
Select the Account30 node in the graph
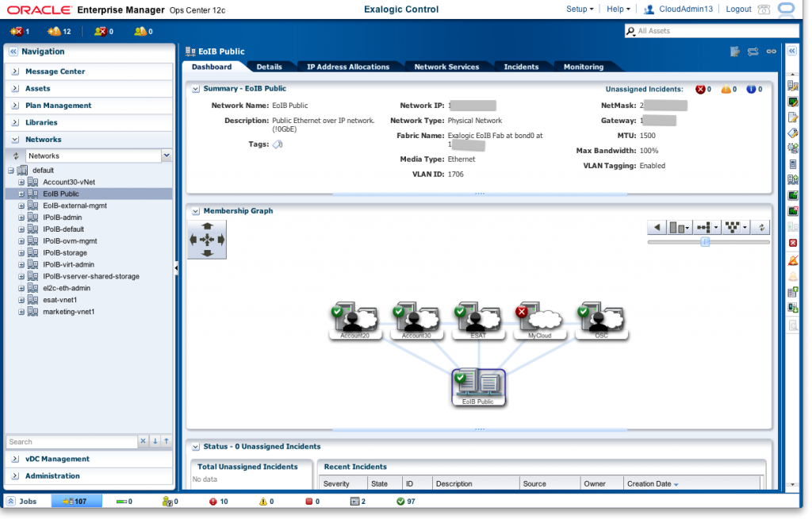point(417,321)
